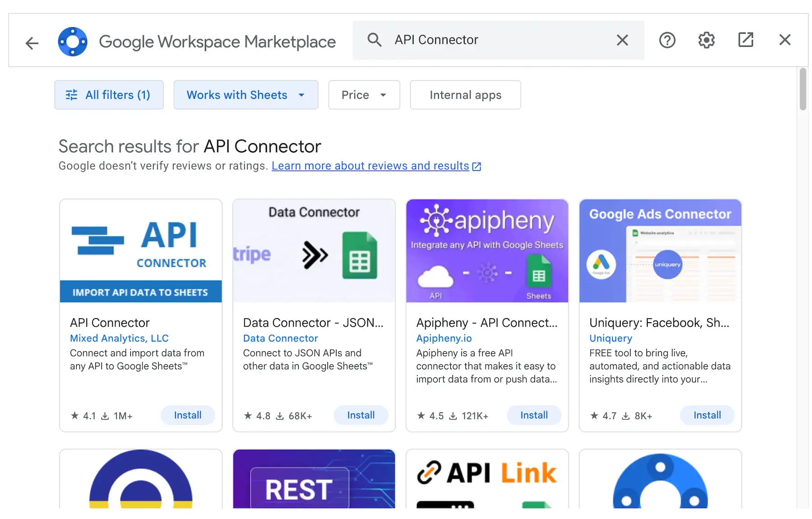Clear the API Connector search text
Viewport: 812px width, 519px height.
pos(622,40)
